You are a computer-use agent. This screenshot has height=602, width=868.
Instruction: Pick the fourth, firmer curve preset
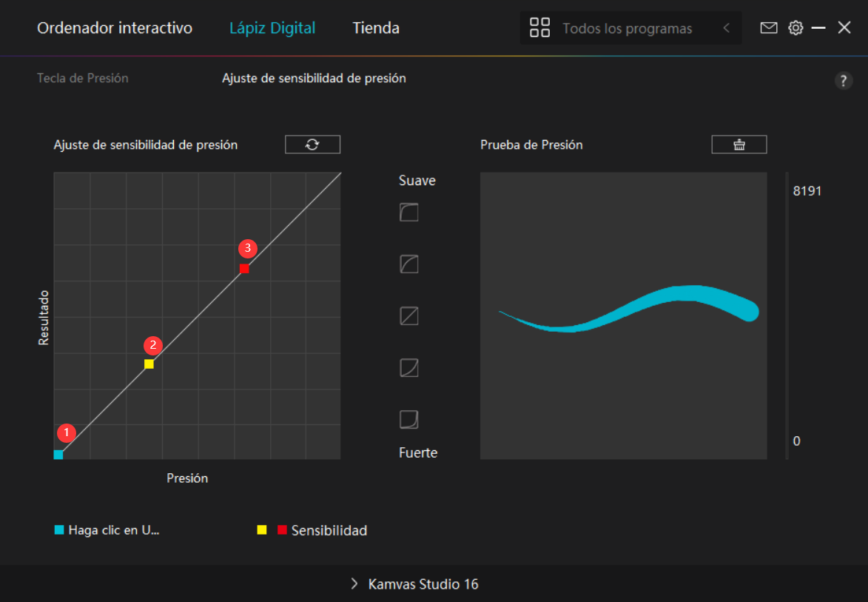coord(409,368)
